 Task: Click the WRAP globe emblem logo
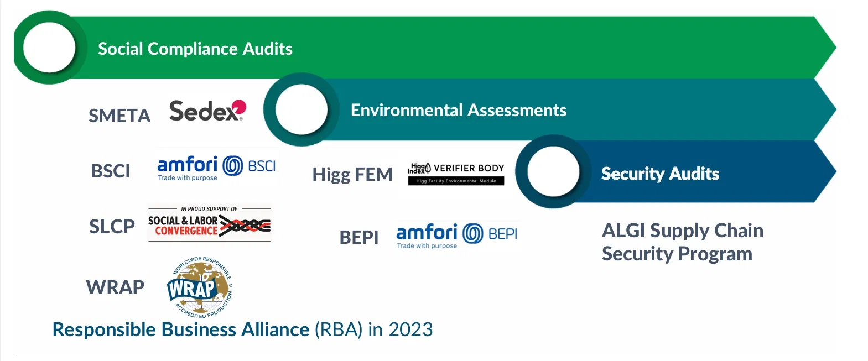(200, 287)
